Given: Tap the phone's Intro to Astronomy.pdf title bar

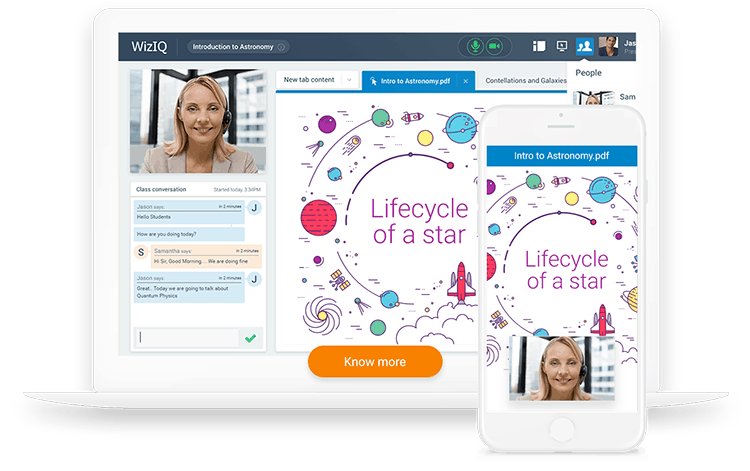Looking at the screenshot, I should coord(562,156).
